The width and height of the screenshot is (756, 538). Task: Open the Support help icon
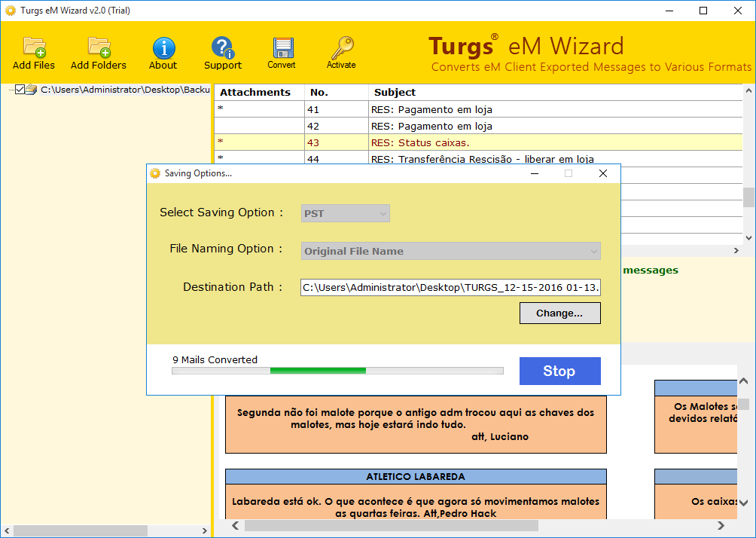tap(222, 47)
